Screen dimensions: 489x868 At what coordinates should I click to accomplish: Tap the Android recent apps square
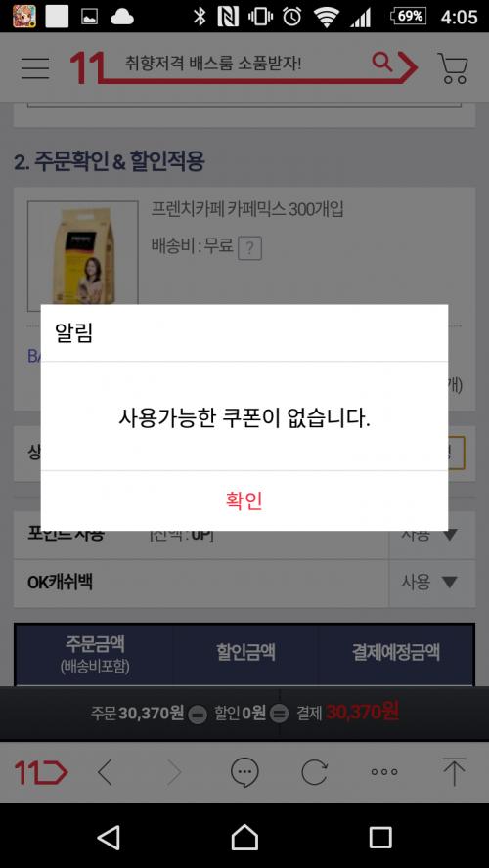click(380, 837)
